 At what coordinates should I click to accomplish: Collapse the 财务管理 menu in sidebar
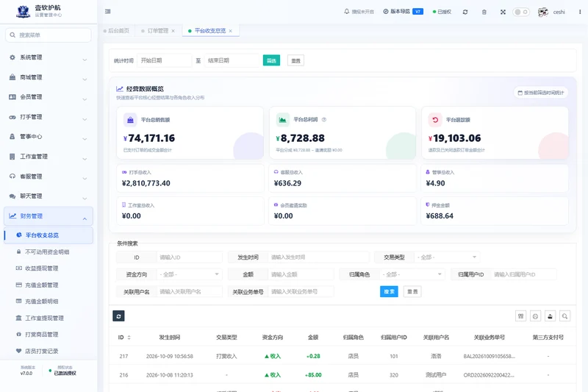coord(49,216)
